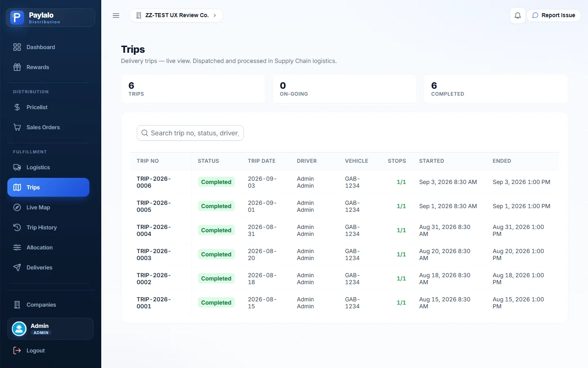Click the Logistics truck icon
588x368 pixels.
[17, 167]
